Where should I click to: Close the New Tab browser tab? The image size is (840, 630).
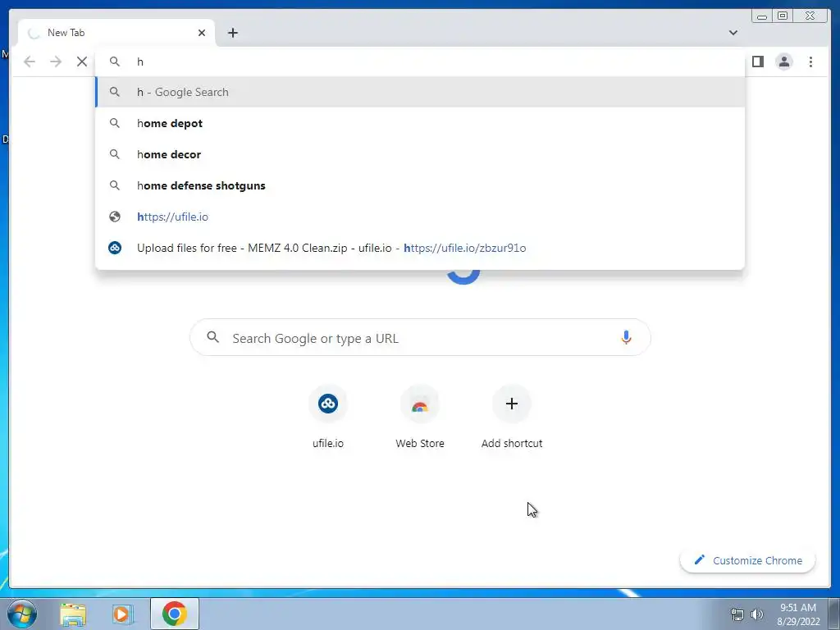point(202,33)
